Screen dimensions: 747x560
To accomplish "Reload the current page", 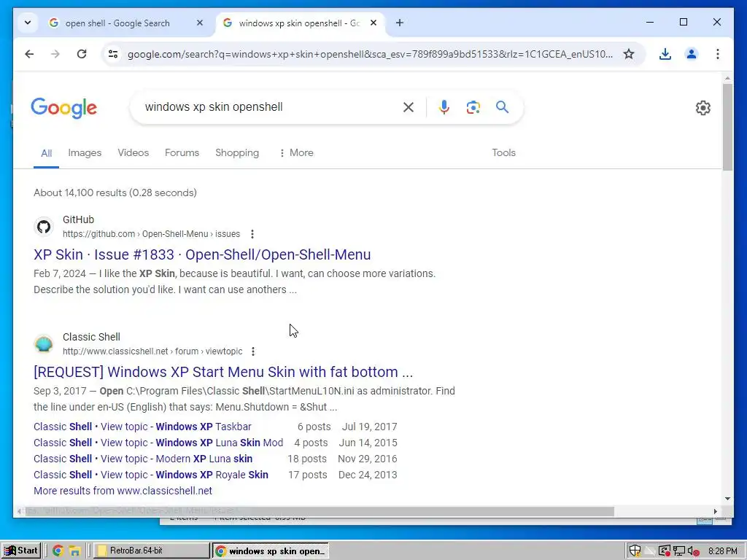I will tap(82, 54).
